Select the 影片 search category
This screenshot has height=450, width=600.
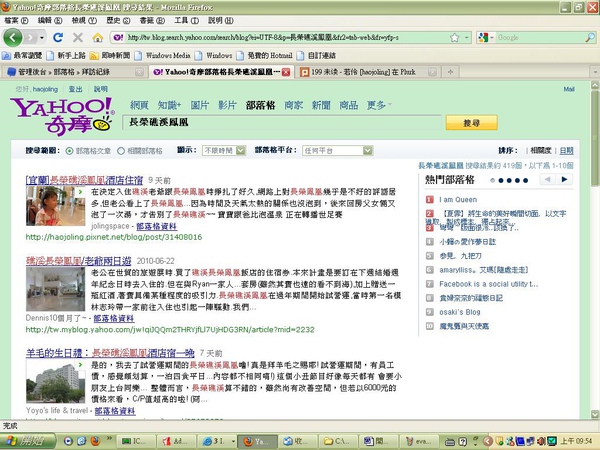click(x=227, y=105)
